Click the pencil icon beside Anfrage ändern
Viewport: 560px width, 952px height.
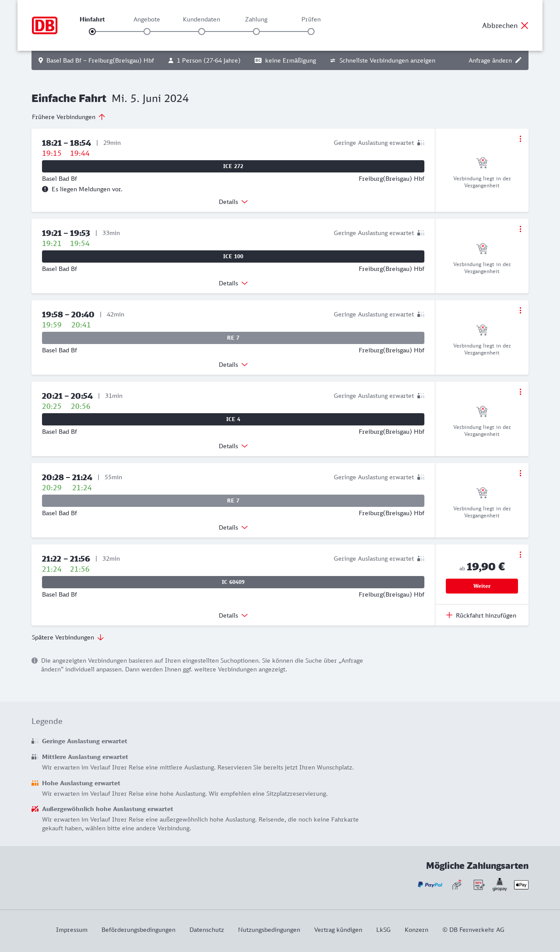[518, 60]
